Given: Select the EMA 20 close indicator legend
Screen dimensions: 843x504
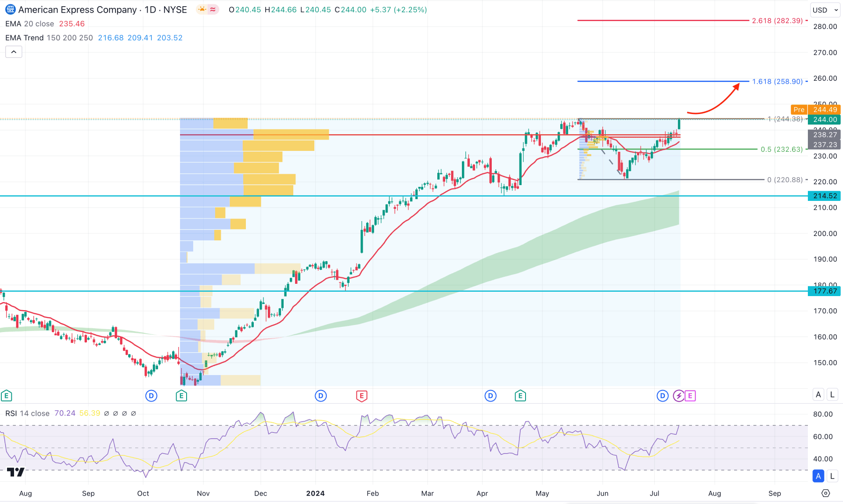Looking at the screenshot, I should point(29,24).
